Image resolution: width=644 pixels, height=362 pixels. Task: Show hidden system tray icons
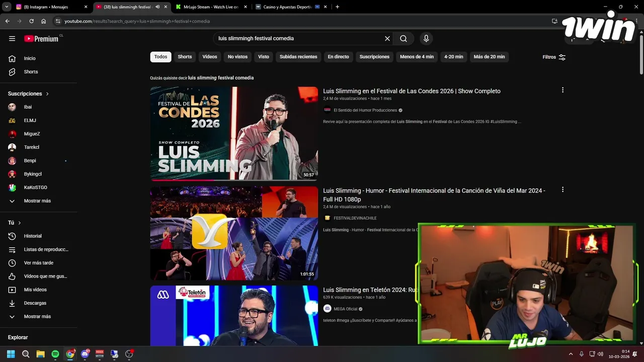pyautogui.click(x=571, y=354)
